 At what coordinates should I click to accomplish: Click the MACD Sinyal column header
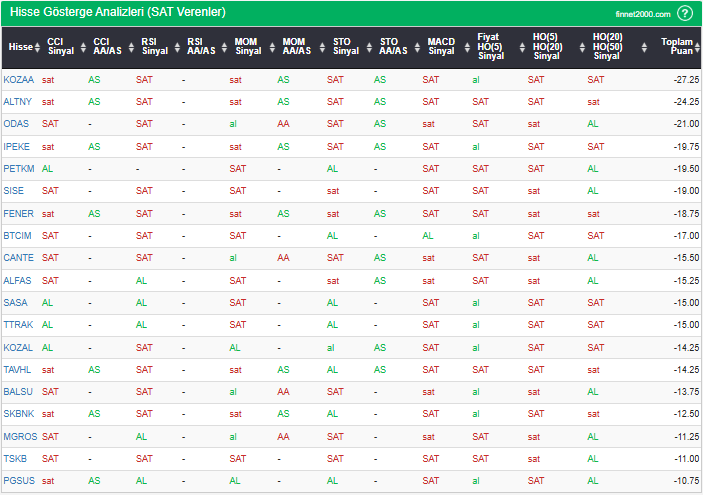(x=440, y=46)
